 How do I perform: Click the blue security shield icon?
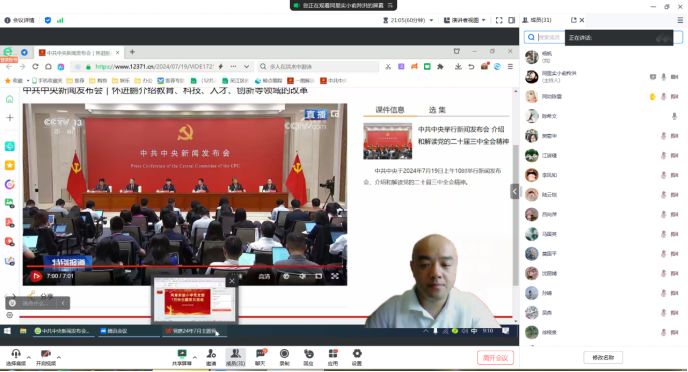[48, 20]
